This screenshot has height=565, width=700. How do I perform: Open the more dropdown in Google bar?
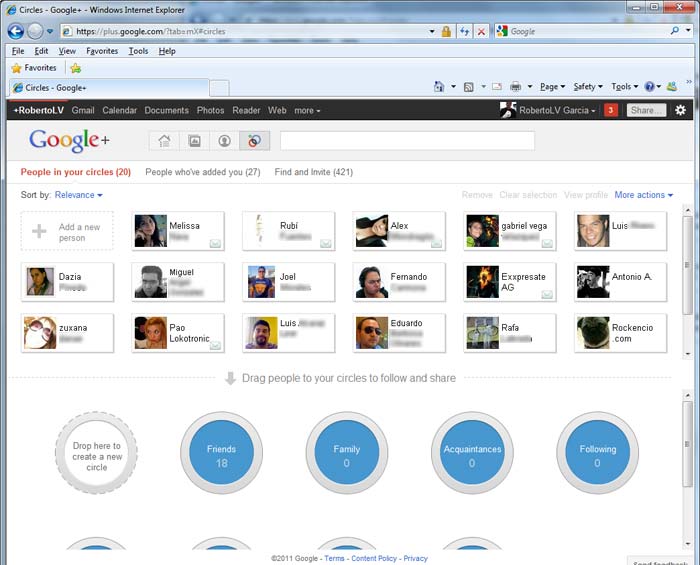307,110
